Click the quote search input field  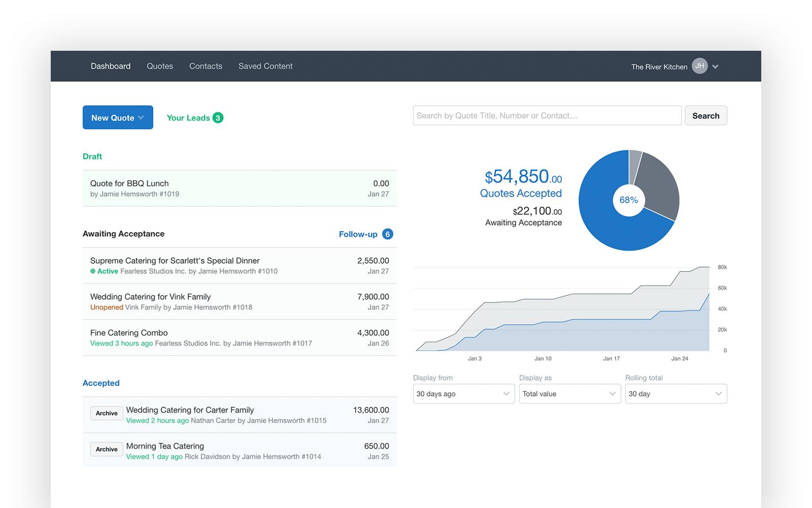coord(547,115)
